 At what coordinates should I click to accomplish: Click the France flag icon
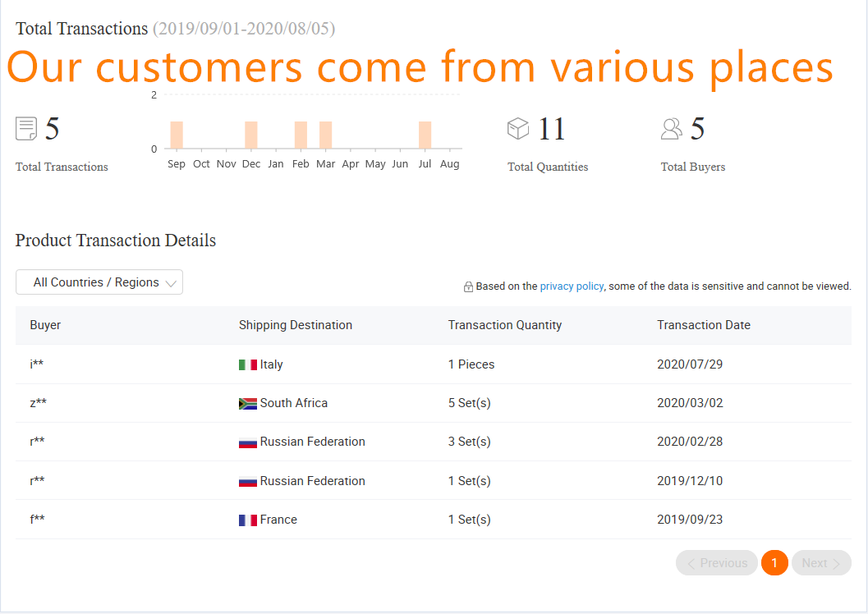[248, 520]
